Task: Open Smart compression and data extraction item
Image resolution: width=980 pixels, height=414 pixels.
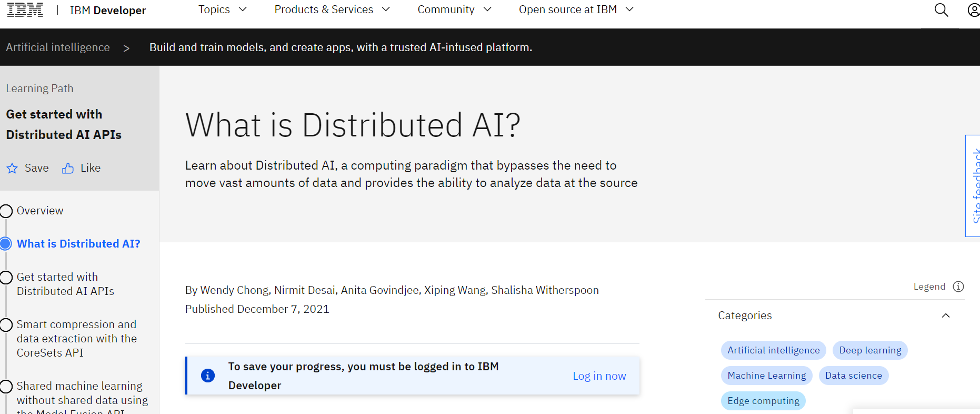Action: [77, 339]
